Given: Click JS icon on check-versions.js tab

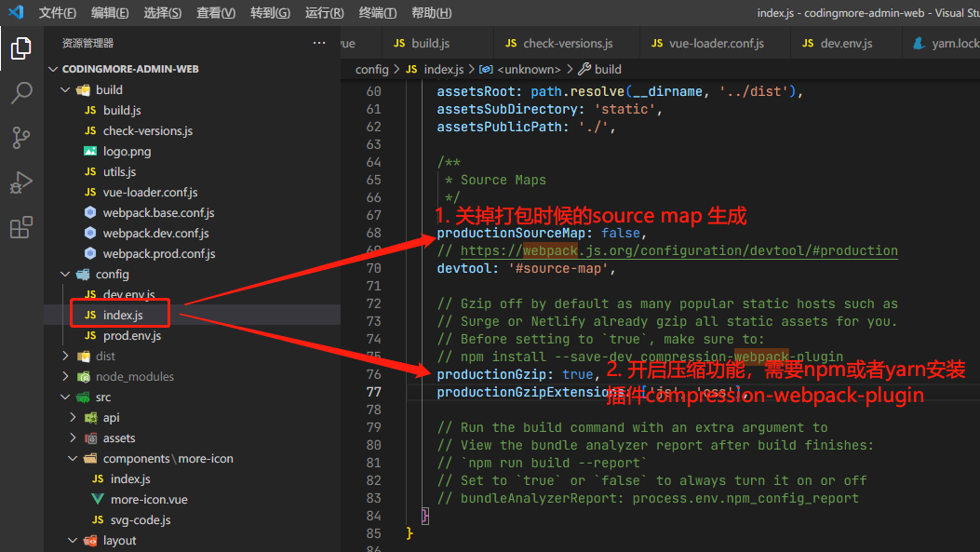Looking at the screenshot, I should coord(511,43).
